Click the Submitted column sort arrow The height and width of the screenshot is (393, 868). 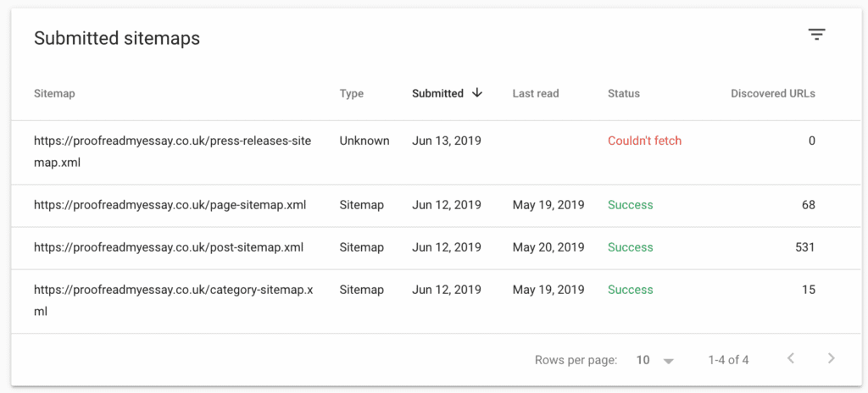click(x=477, y=93)
